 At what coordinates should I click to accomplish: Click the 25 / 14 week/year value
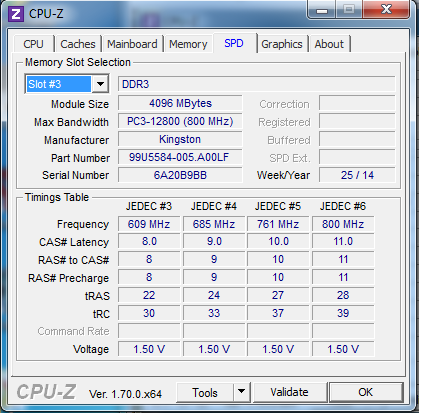point(357,175)
